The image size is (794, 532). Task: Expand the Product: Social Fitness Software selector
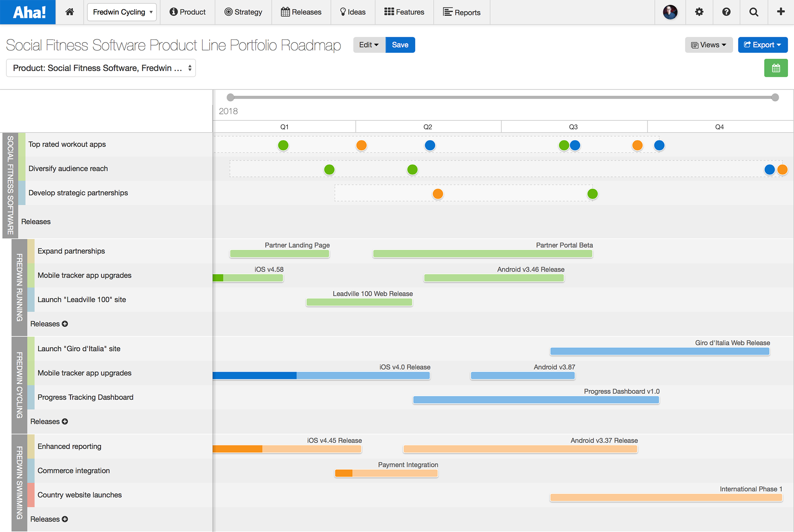tap(100, 68)
